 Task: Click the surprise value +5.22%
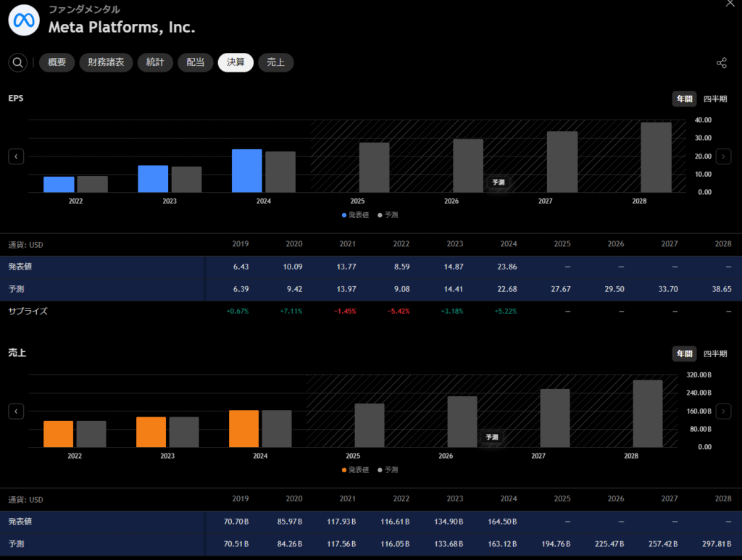point(505,312)
